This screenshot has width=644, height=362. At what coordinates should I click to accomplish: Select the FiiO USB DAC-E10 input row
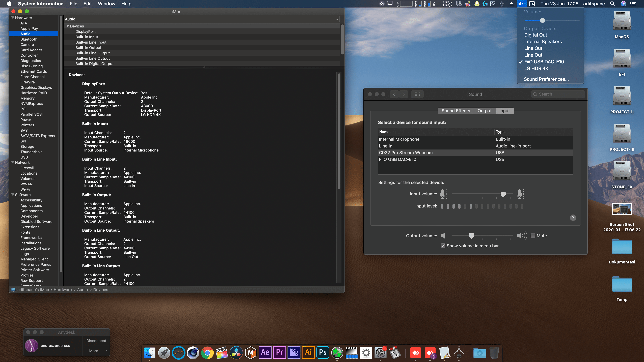click(475, 159)
